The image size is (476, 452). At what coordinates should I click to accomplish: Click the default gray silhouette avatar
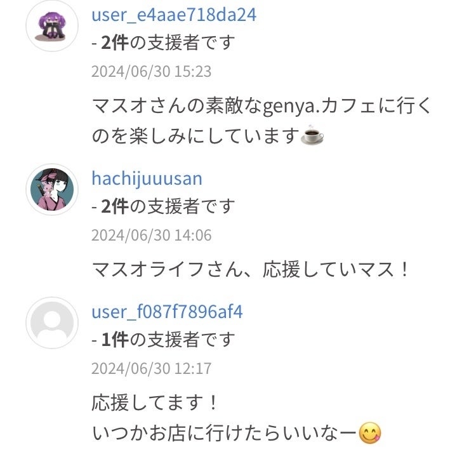tap(52, 322)
